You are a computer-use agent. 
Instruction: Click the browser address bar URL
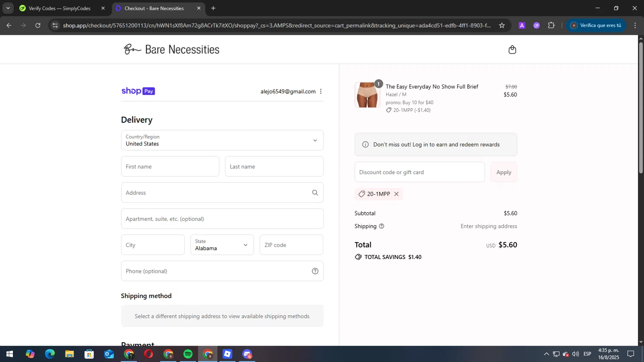[x=276, y=25]
